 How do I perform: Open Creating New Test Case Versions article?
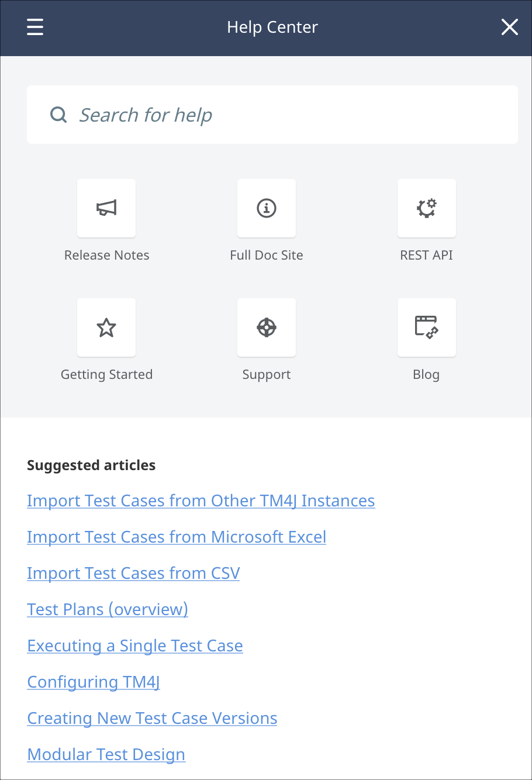pos(152,719)
